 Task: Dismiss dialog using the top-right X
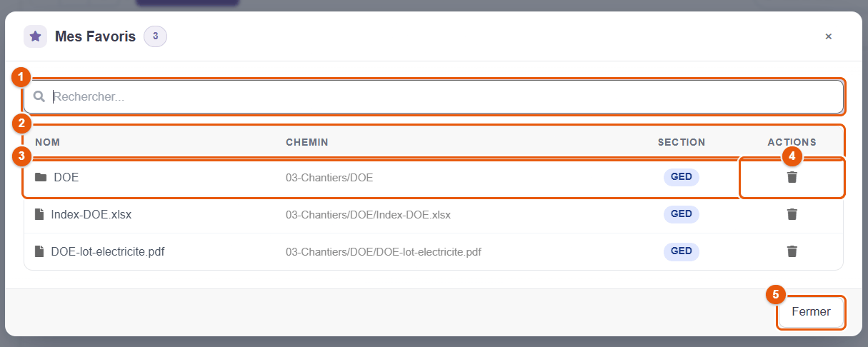[x=829, y=36]
